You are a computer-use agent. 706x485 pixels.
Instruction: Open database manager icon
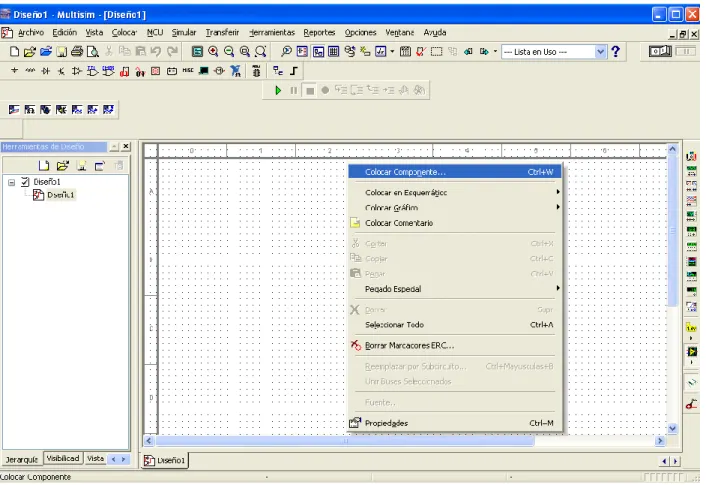click(350, 52)
